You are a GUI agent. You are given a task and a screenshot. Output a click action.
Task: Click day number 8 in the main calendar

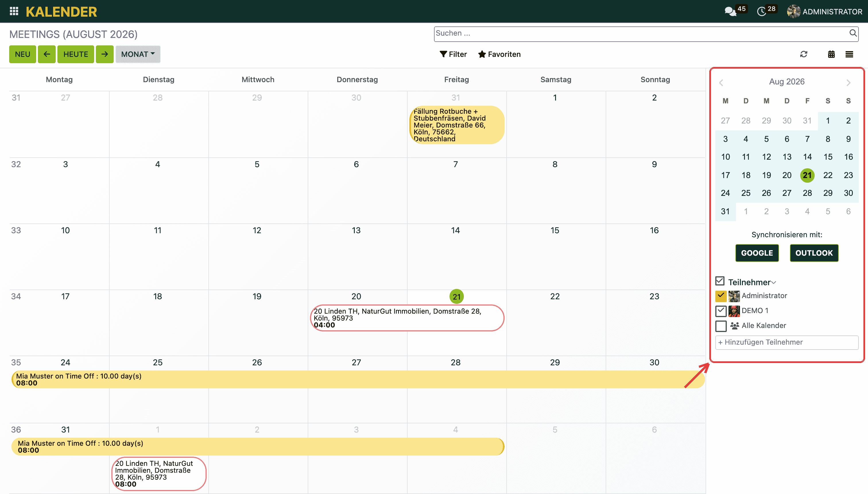[x=555, y=164]
